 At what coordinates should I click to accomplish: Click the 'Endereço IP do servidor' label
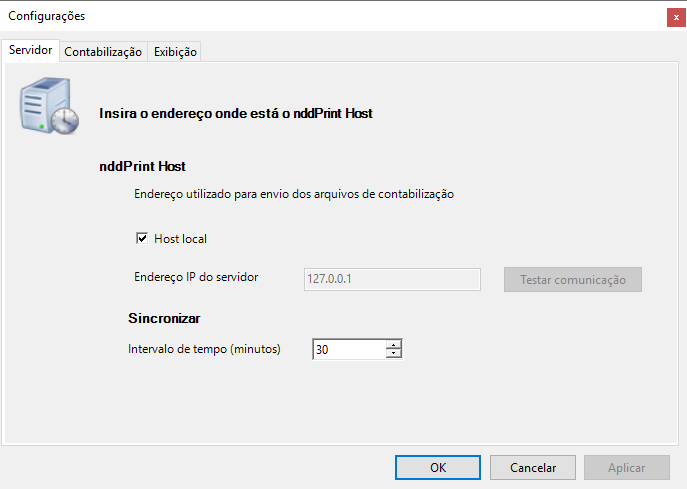195,277
